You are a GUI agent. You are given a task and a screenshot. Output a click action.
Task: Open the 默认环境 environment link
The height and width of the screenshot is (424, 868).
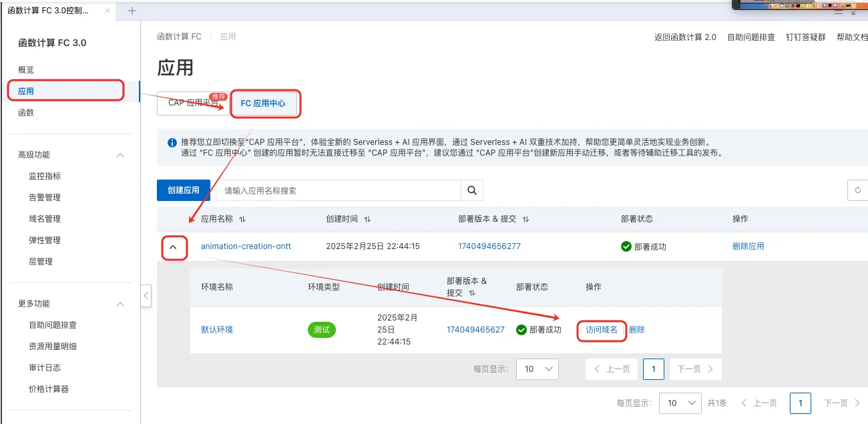pos(217,330)
